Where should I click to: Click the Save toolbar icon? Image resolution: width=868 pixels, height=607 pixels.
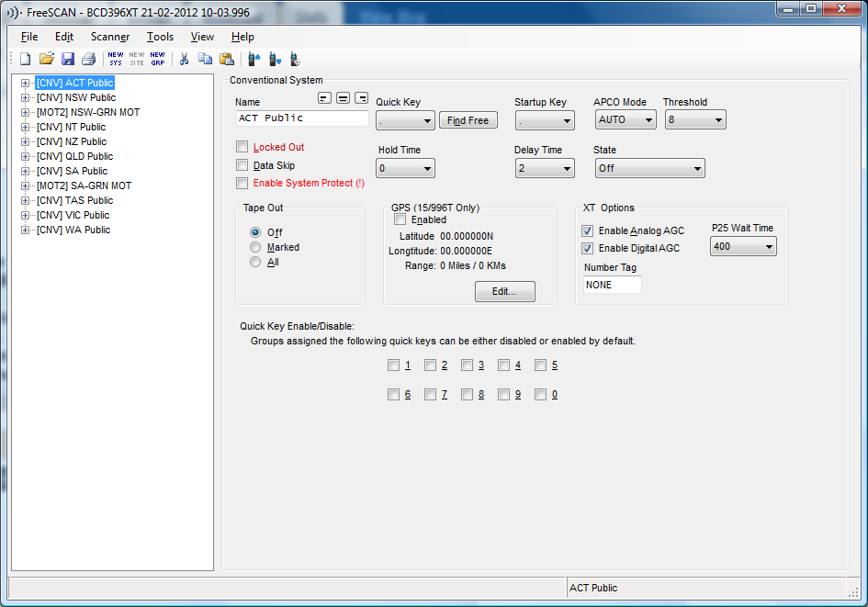(x=67, y=58)
